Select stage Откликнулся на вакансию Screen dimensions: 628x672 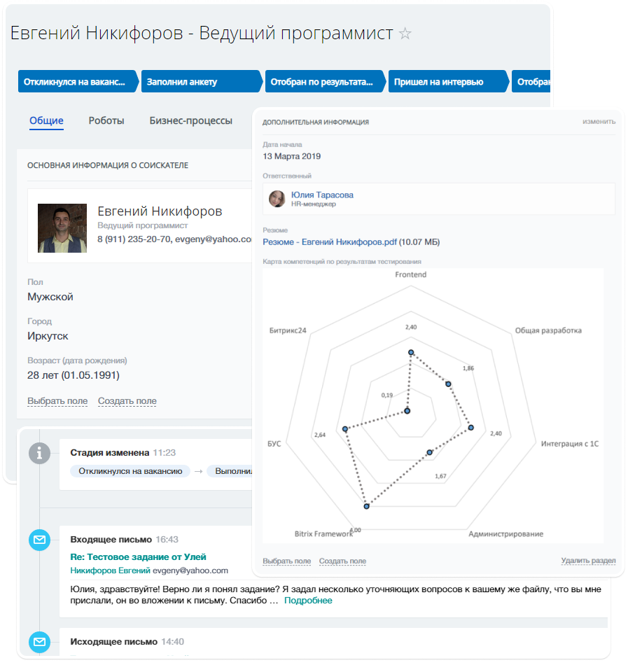[76, 82]
